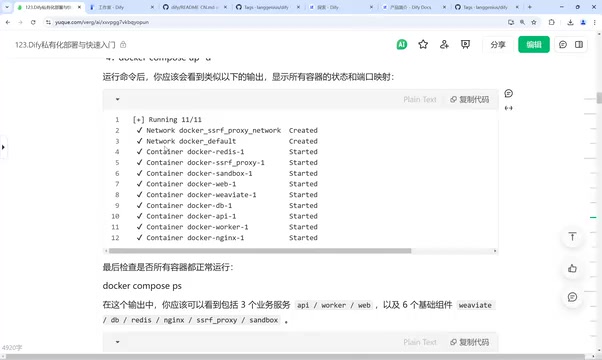Open the comments panel icon in header
This screenshot has height=360, width=602.
coord(563,45)
